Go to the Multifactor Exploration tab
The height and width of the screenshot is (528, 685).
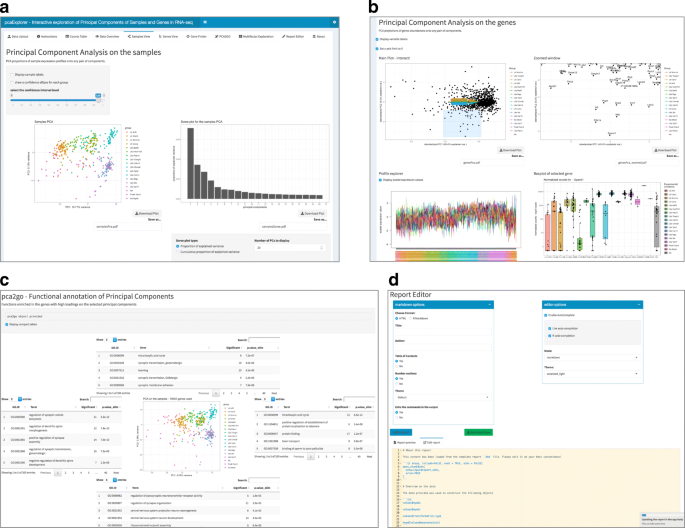(x=256, y=37)
